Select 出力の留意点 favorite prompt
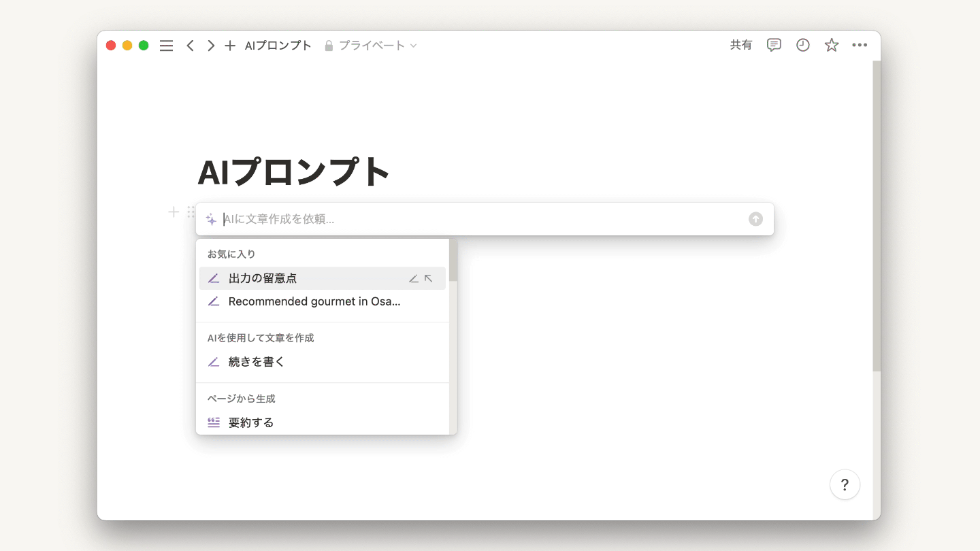The height and width of the screenshot is (551, 980). pos(323,278)
